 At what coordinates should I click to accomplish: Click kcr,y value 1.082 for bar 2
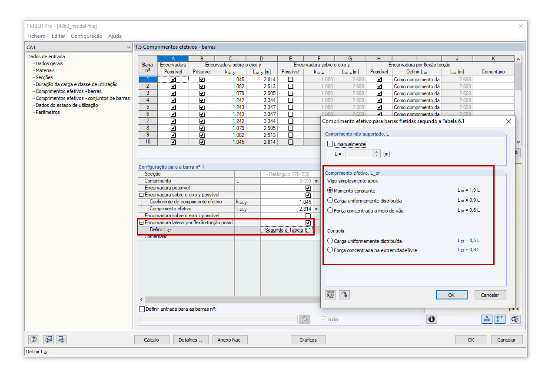230,86
